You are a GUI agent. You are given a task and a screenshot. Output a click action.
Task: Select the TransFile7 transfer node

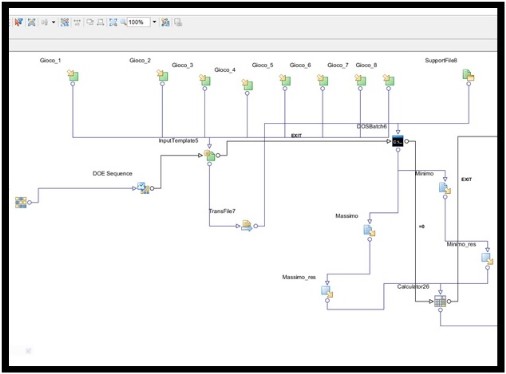[247, 226]
